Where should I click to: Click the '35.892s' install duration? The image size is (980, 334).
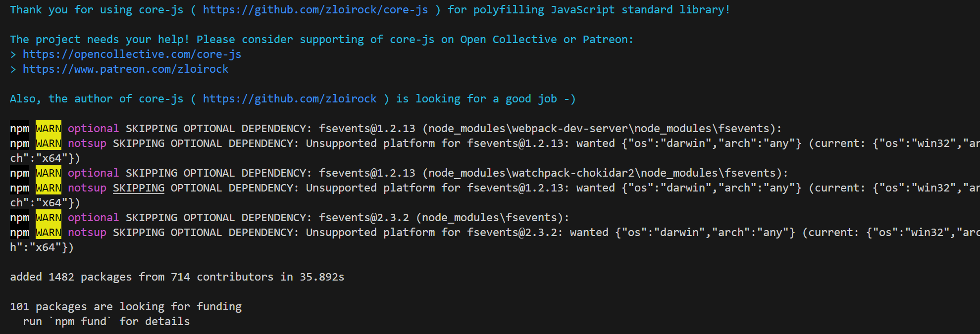(x=322, y=277)
